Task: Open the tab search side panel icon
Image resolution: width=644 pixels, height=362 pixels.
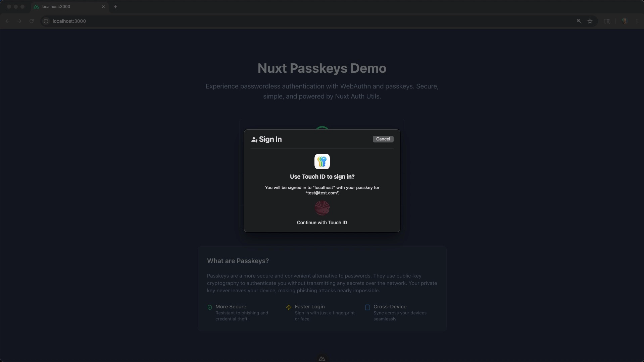Action: (606, 21)
